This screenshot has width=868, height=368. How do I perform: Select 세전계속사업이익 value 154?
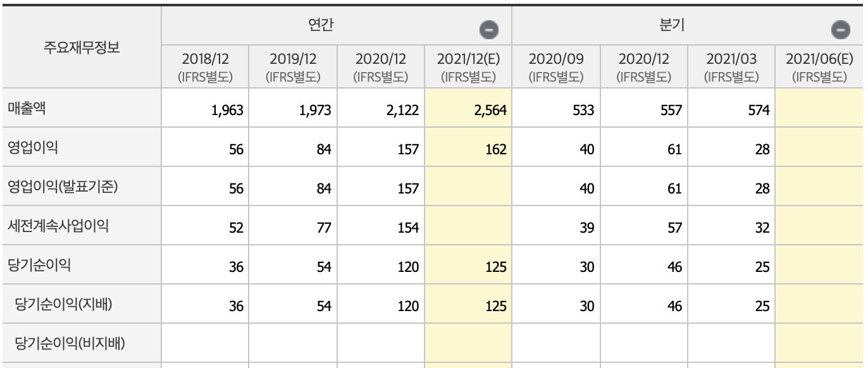[x=408, y=229]
